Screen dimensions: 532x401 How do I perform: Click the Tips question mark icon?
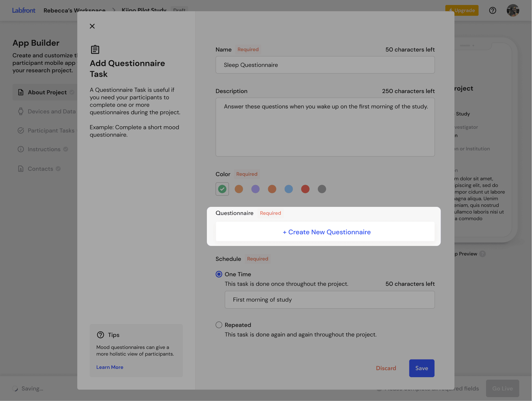point(101,335)
